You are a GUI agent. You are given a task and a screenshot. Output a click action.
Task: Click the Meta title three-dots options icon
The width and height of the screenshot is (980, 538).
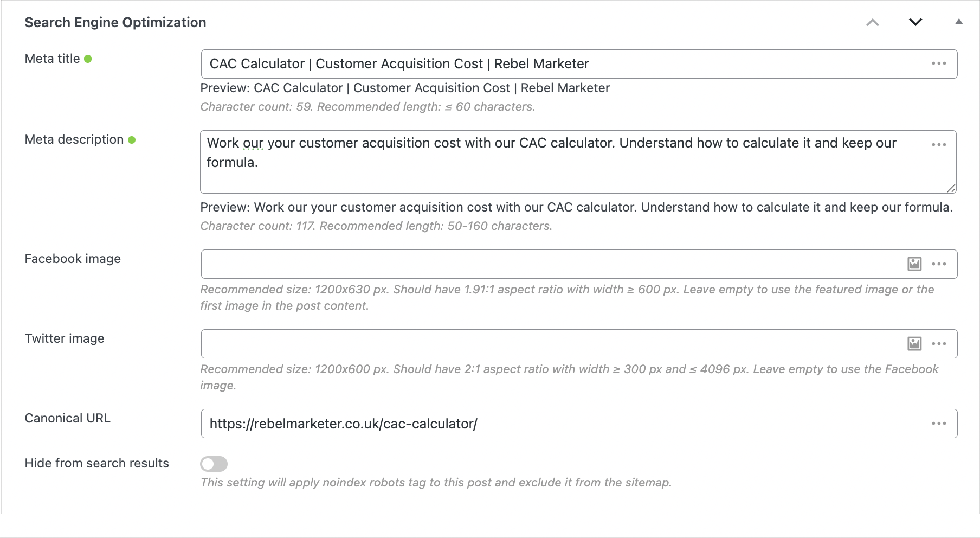939,63
